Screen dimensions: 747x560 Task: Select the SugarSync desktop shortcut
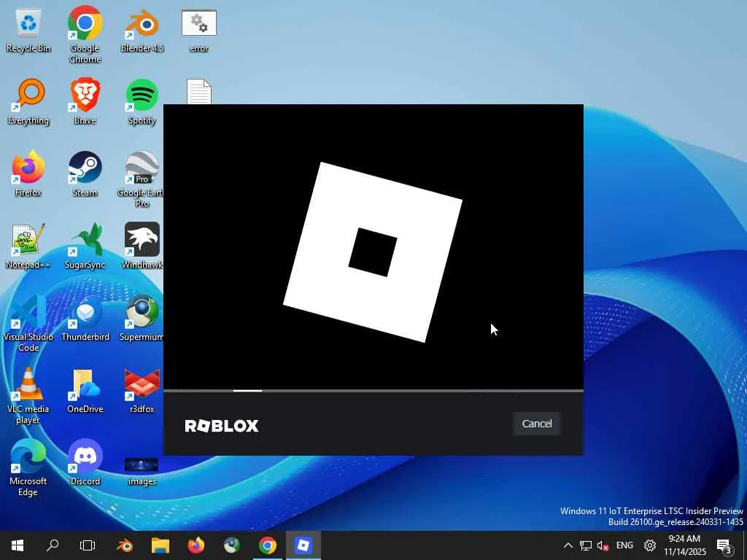tap(85, 246)
